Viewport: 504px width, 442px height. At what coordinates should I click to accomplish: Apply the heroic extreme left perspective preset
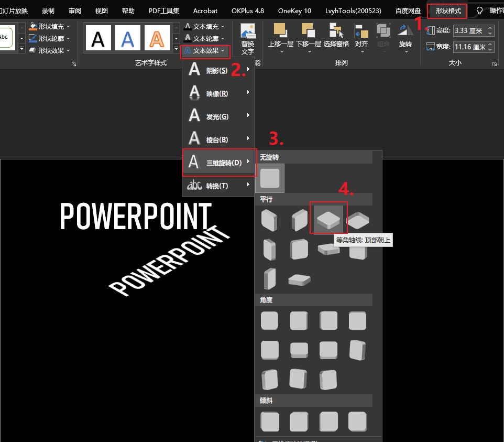298,379
